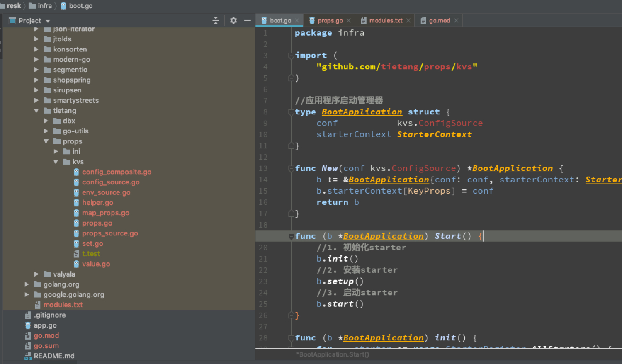Expand the dbx folder

point(46,121)
